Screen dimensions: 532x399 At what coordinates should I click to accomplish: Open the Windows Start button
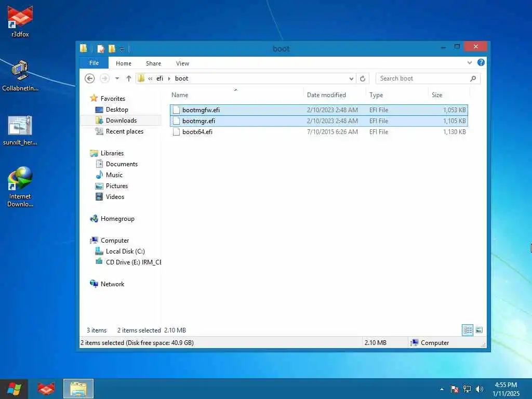(x=14, y=389)
